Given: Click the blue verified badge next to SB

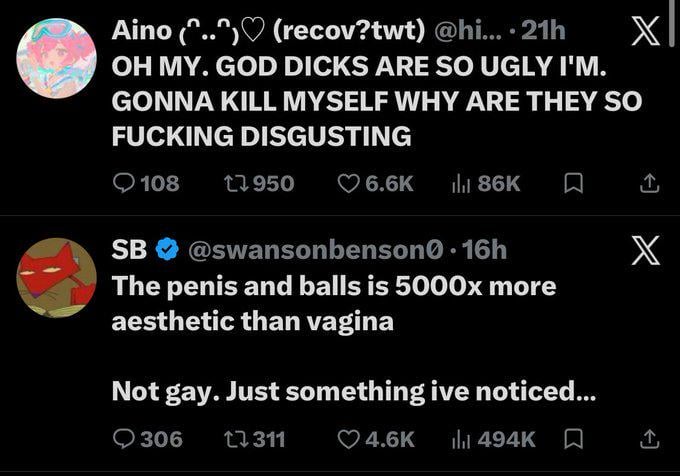Looking at the screenshot, I should [x=167, y=250].
